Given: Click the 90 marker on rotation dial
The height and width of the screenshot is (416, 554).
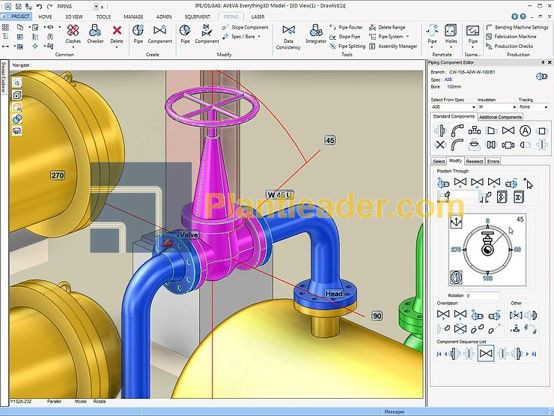Looking at the screenshot, I should (x=517, y=250).
